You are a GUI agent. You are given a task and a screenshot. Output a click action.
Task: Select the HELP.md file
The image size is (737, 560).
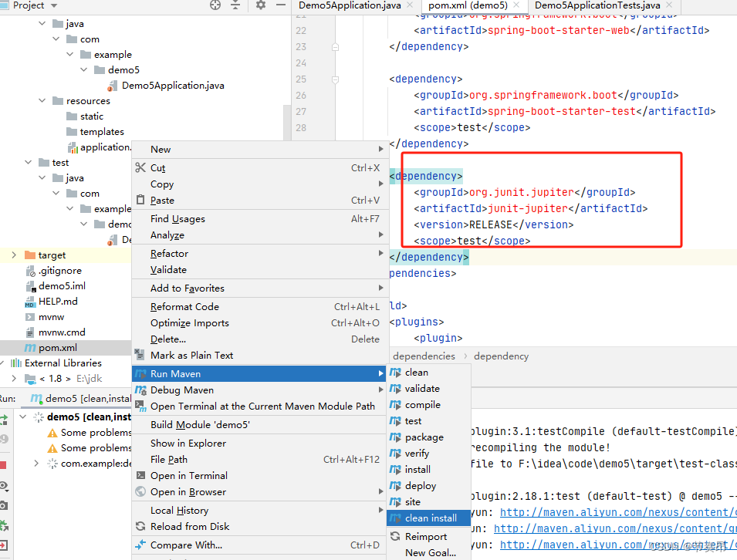[58, 301]
